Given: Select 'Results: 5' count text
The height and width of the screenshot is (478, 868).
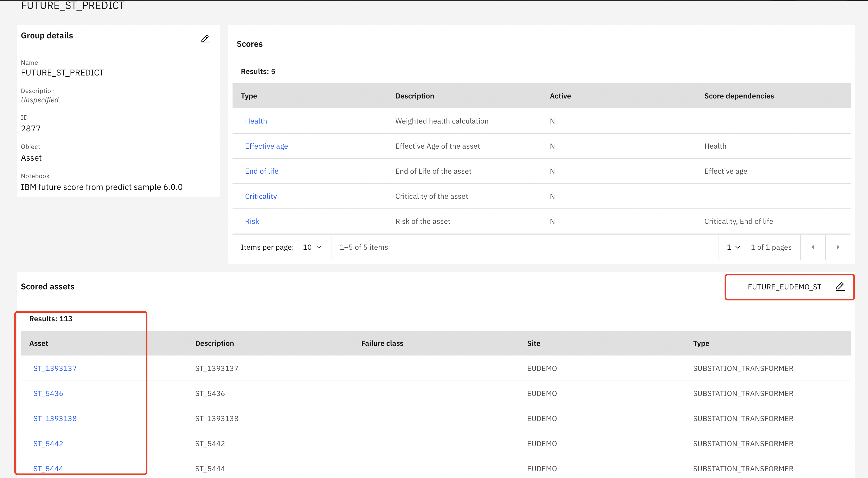Looking at the screenshot, I should [258, 72].
